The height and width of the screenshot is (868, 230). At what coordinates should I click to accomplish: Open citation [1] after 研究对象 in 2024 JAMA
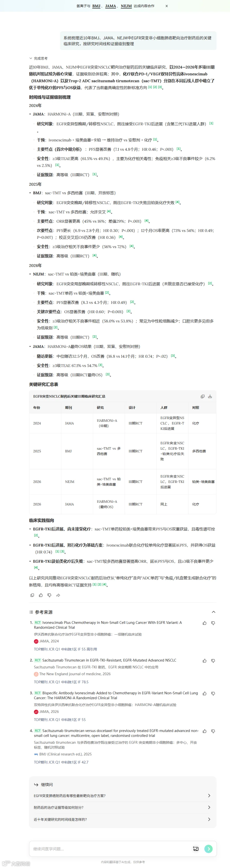[x=211, y=123]
